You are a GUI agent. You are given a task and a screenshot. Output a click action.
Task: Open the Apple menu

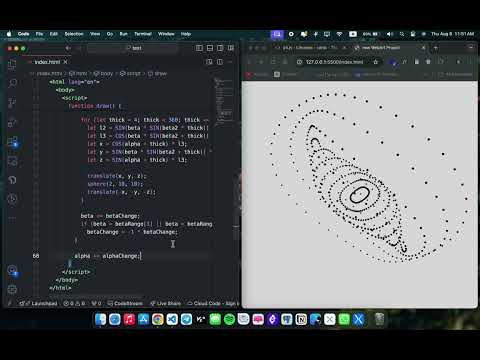tap(9, 34)
